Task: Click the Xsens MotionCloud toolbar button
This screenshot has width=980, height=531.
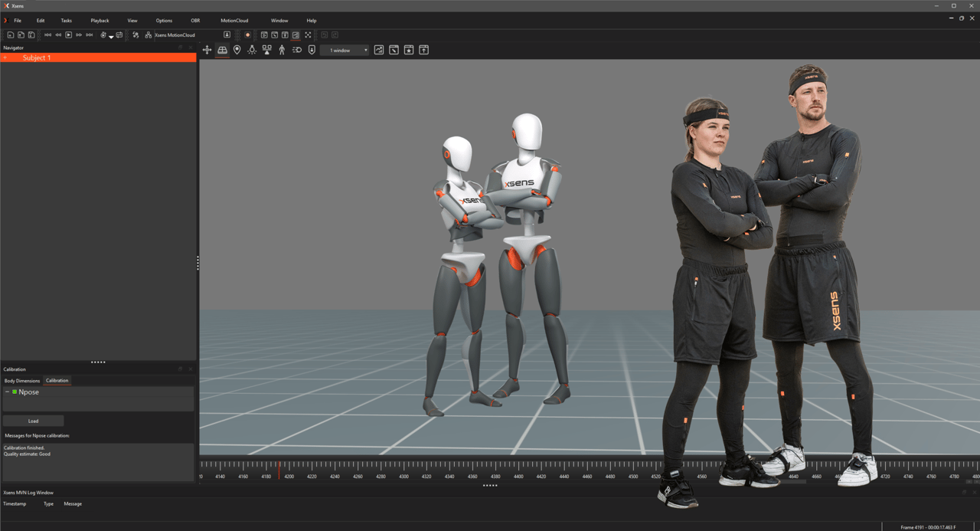Action: click(x=175, y=34)
